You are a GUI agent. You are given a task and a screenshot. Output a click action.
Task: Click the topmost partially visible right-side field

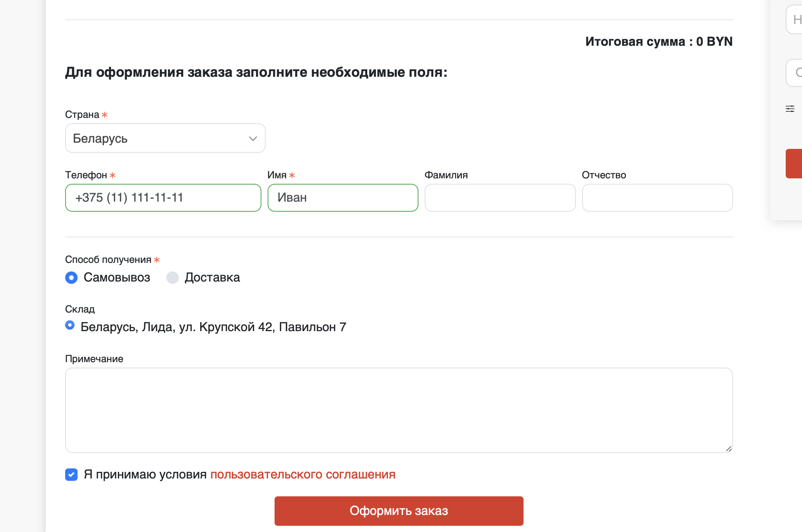click(x=794, y=19)
